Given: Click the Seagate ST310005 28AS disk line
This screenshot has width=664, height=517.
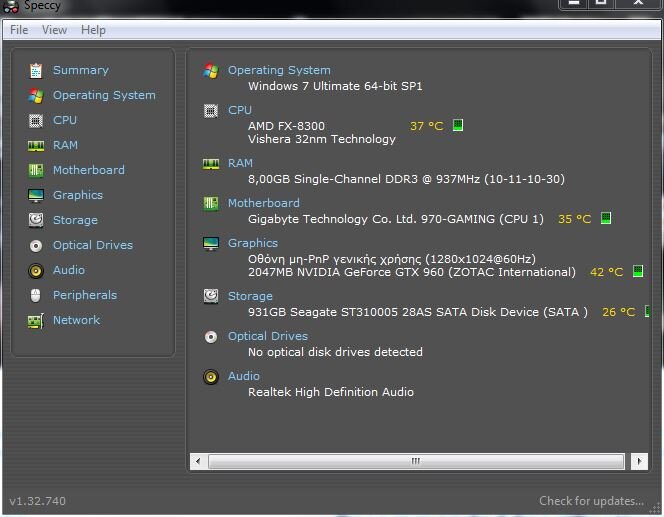Looking at the screenshot, I should click(x=418, y=312).
